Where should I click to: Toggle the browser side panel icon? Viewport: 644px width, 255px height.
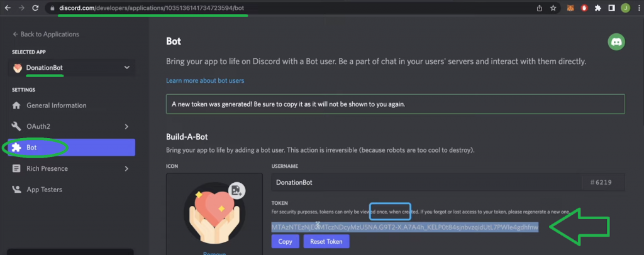[x=612, y=8]
